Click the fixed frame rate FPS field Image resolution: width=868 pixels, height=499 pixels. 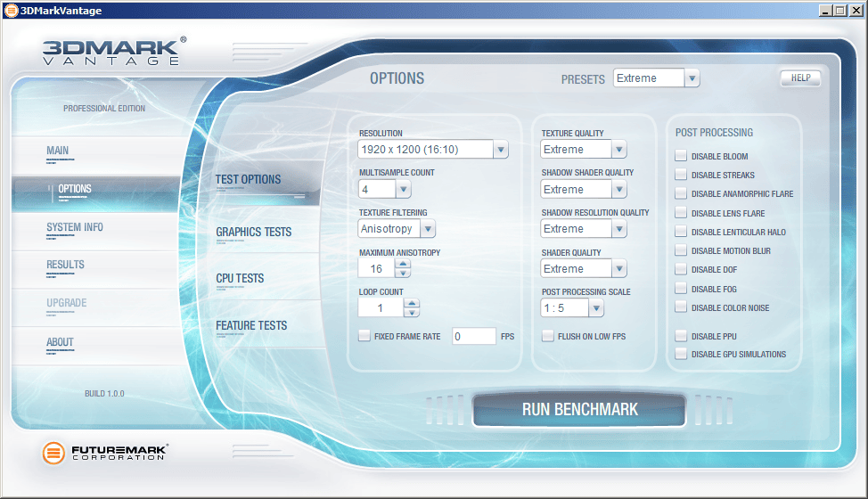tap(474, 336)
